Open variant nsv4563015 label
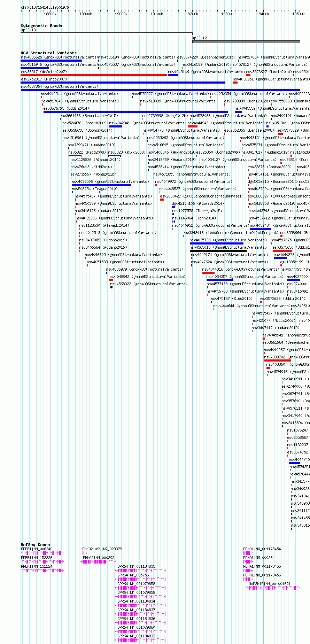The width and height of the screenshot is (310, 644). (228, 247)
